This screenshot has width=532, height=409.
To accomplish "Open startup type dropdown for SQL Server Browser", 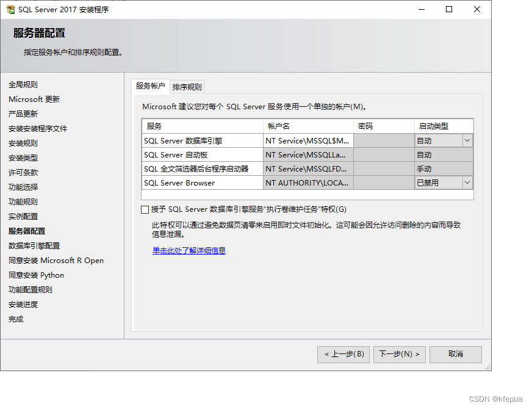I will click(x=467, y=183).
